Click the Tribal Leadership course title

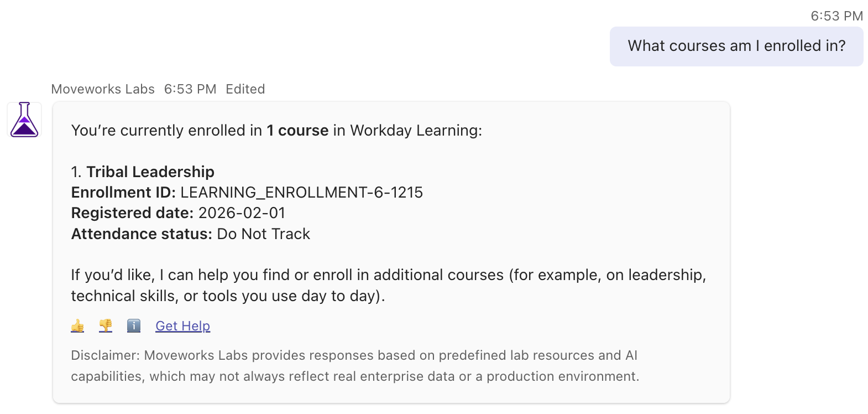coord(150,172)
